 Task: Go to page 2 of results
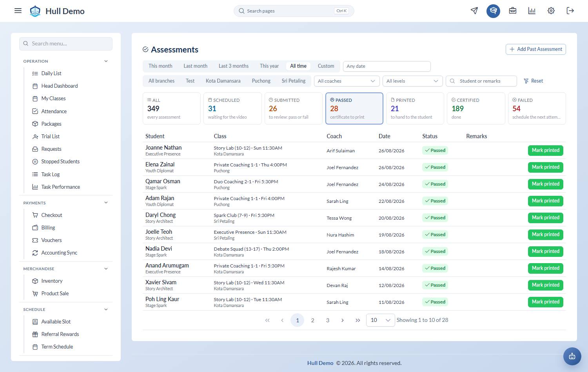pos(312,320)
